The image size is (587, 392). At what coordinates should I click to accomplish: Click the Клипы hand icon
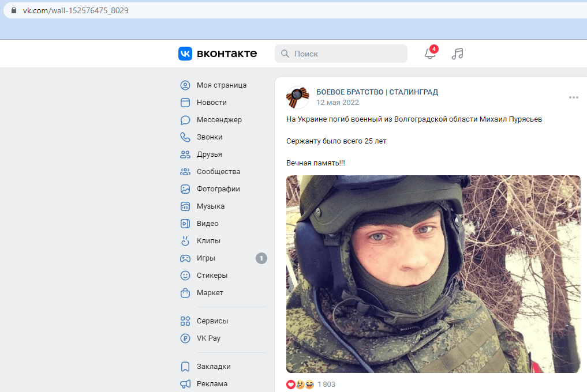[x=185, y=240]
